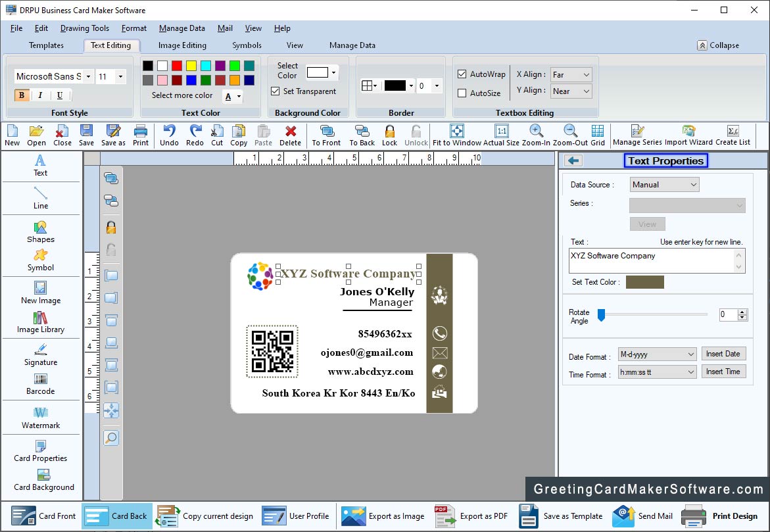Open Card Background settings
Screen dimensions: 770x532
point(43,481)
